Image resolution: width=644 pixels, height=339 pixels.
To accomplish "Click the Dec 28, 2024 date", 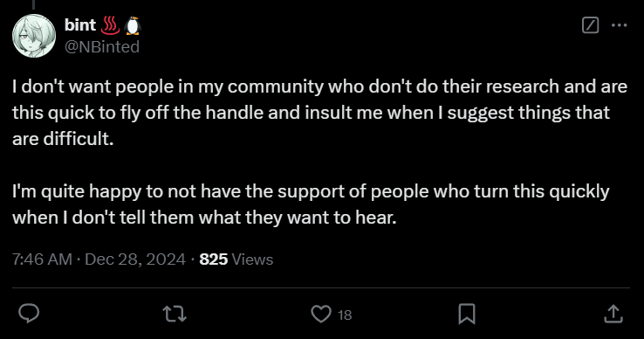I will 135,259.
